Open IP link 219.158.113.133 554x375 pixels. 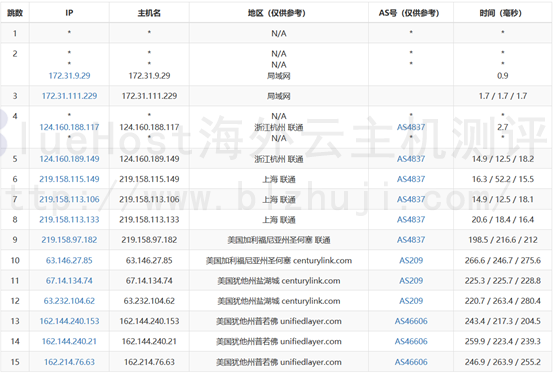point(69,219)
